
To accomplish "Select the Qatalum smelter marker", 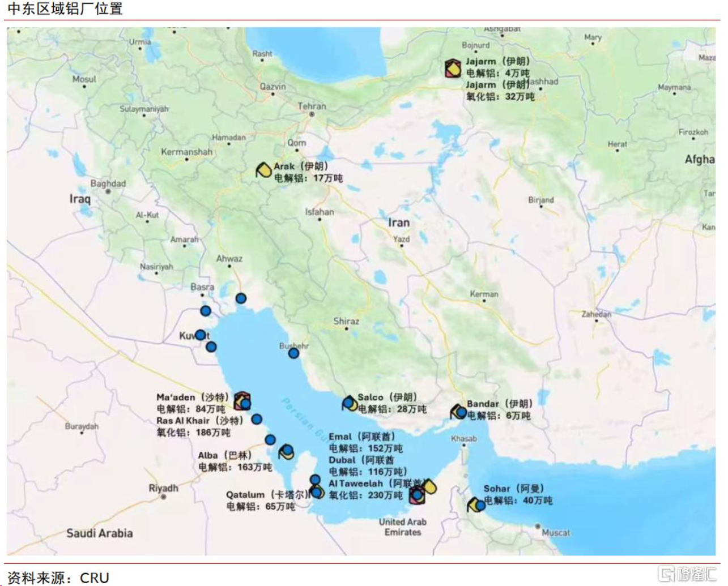I will (317, 491).
